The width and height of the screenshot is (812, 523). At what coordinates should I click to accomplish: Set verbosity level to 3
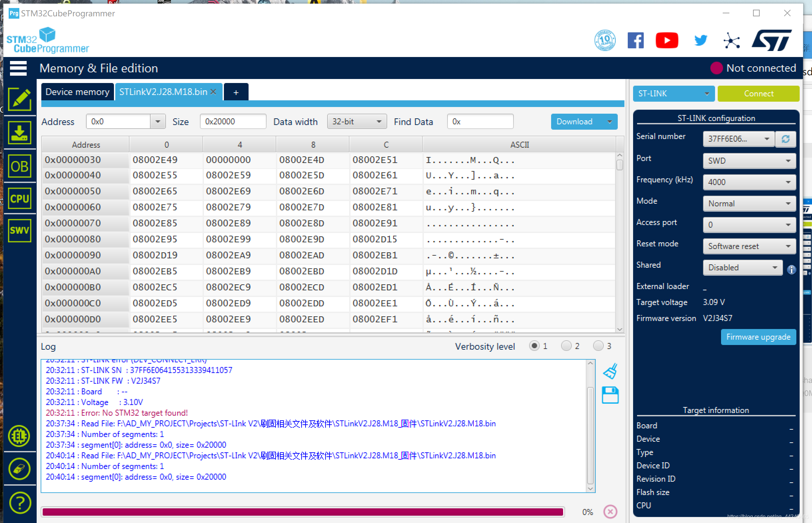click(x=598, y=346)
